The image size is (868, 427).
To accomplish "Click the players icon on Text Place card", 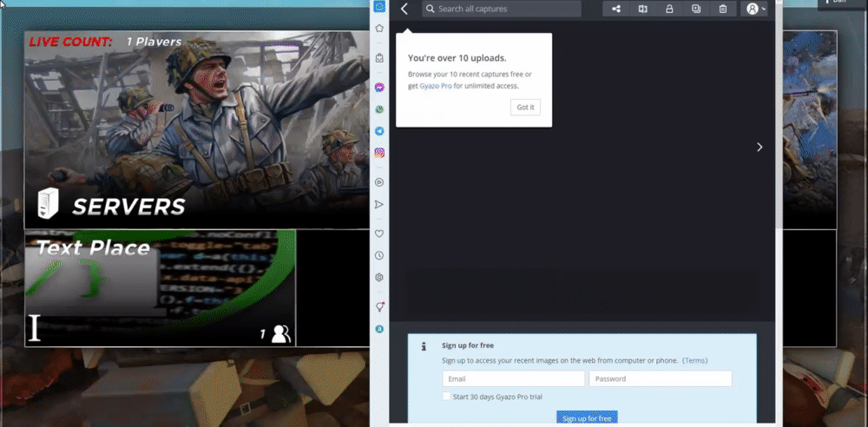I will coord(281,333).
